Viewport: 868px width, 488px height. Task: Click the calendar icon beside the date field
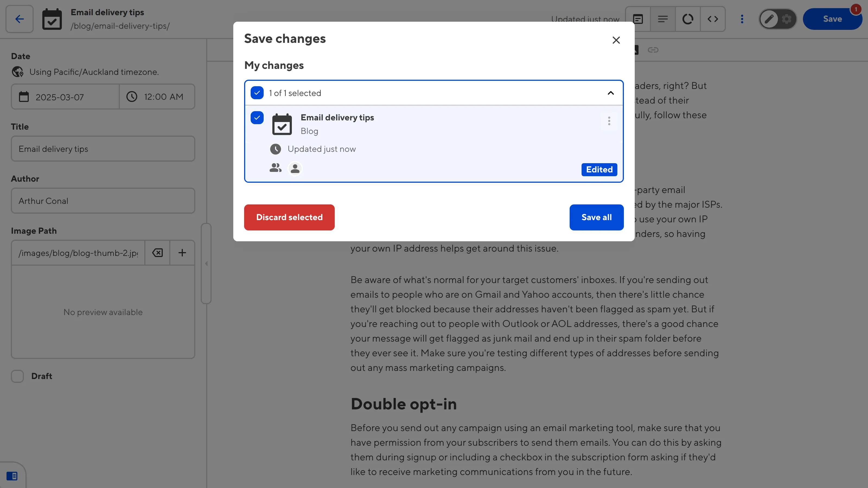24,97
